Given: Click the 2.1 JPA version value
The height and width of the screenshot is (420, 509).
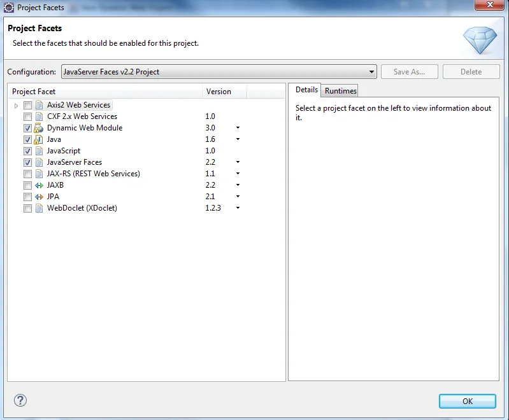Looking at the screenshot, I should [x=210, y=197].
